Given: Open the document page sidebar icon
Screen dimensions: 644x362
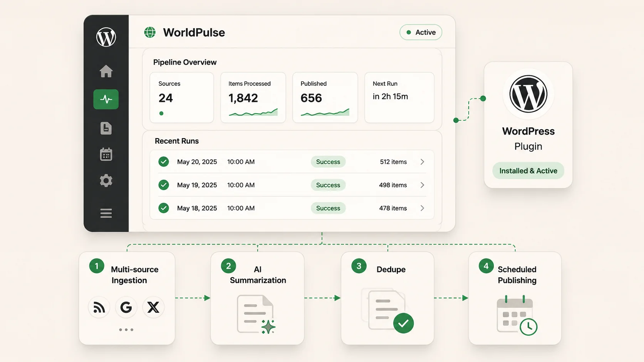Looking at the screenshot, I should coord(106,128).
